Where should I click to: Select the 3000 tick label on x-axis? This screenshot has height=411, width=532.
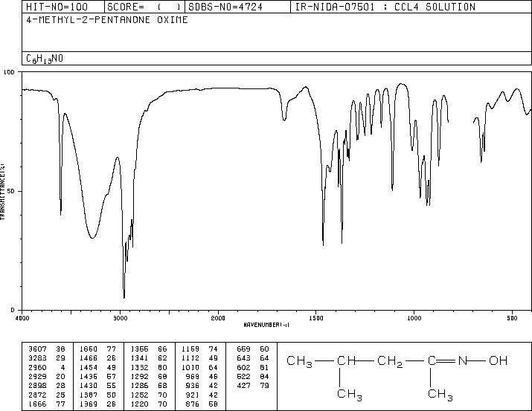tap(120, 318)
